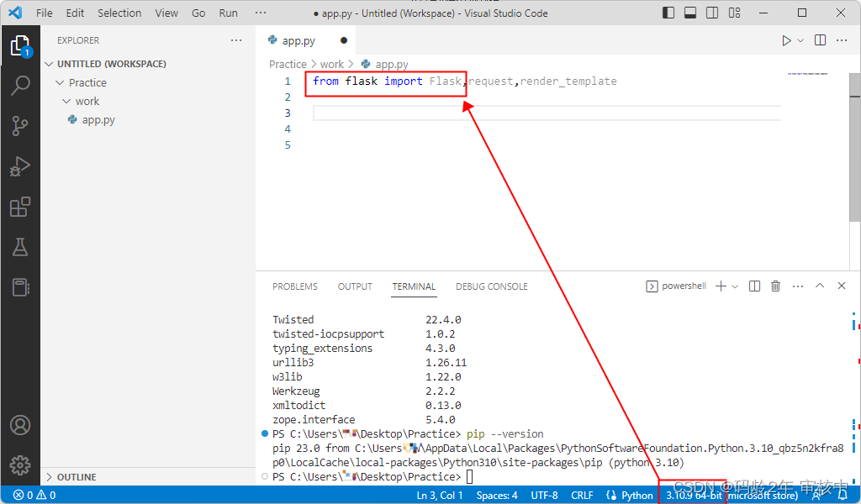
Task: Open the notebook-style activity bar icon
Action: pos(20,286)
